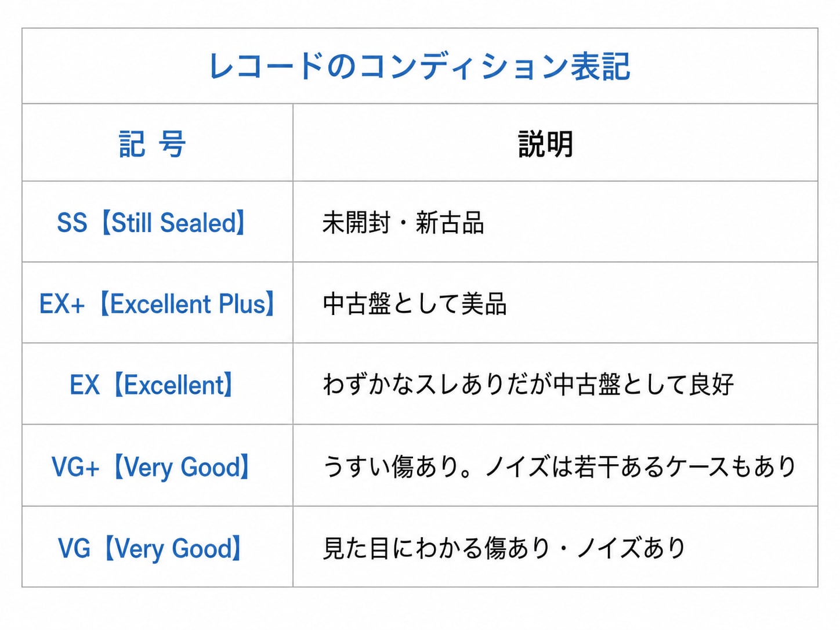This screenshot has height=630, width=840.
Task: Click the title レコードのコンディション表記
Action: point(419,66)
